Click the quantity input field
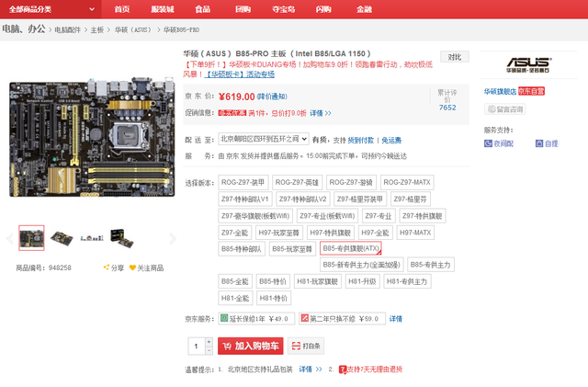Image resolution: width=588 pixels, height=387 pixels. pyautogui.click(x=196, y=346)
